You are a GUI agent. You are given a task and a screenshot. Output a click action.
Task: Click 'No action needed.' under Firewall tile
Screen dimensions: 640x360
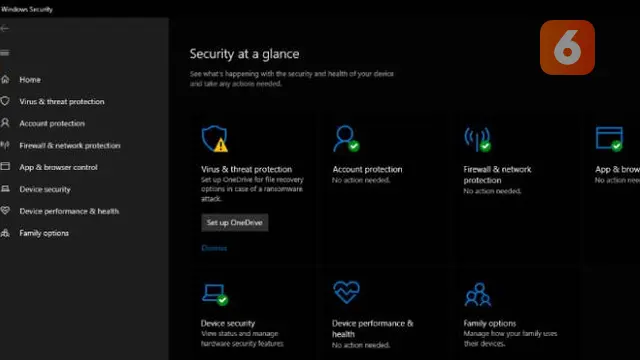point(492,191)
